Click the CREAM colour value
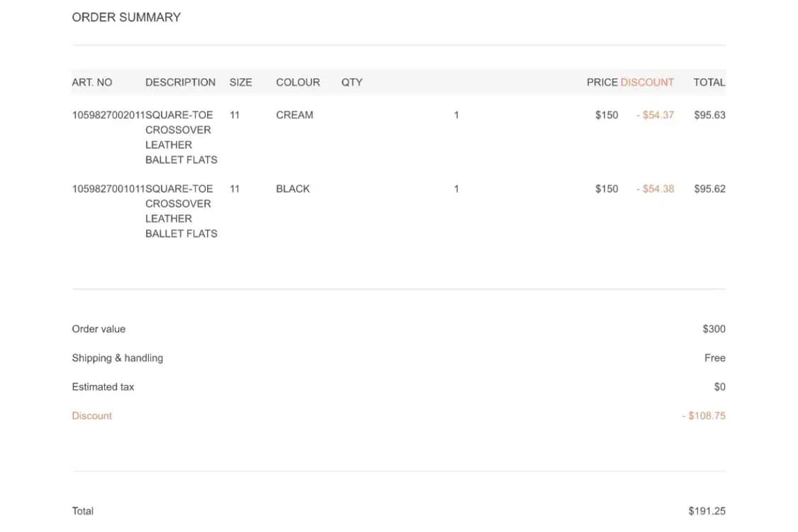 click(x=294, y=115)
